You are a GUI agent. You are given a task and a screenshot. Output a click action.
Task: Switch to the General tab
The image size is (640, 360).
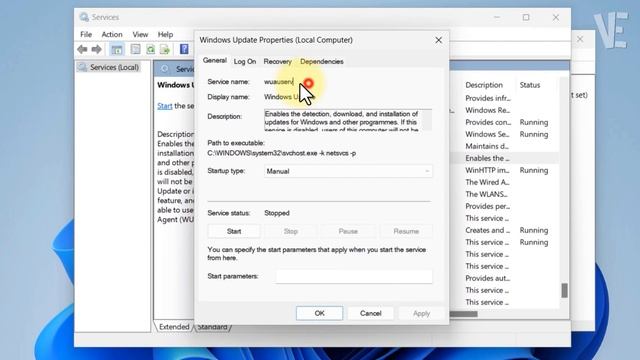215,60
